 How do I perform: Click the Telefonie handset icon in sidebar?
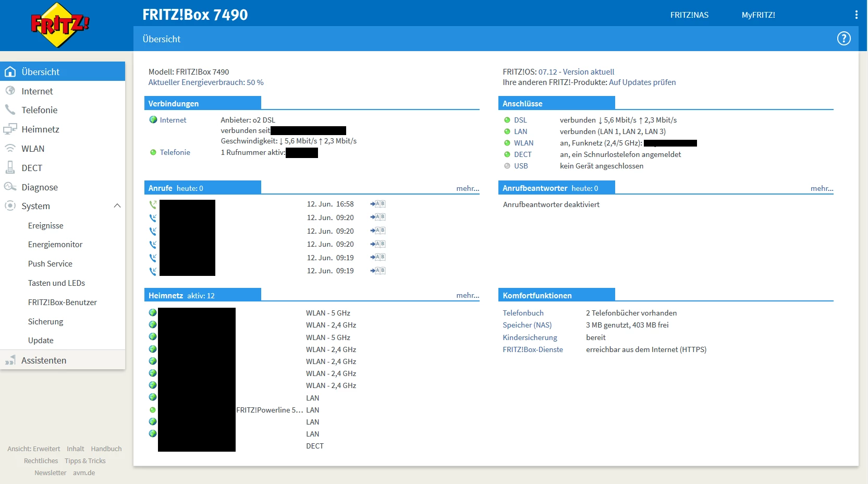(x=10, y=110)
